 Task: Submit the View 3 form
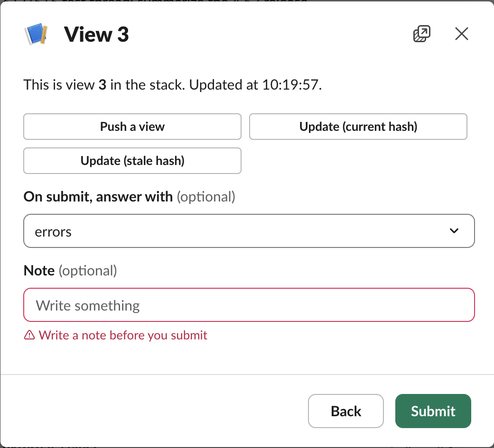point(433,411)
